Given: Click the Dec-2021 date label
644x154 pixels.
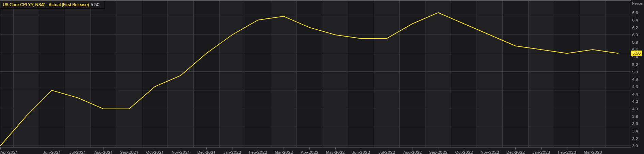Looking at the screenshot, I should (x=206, y=152).
